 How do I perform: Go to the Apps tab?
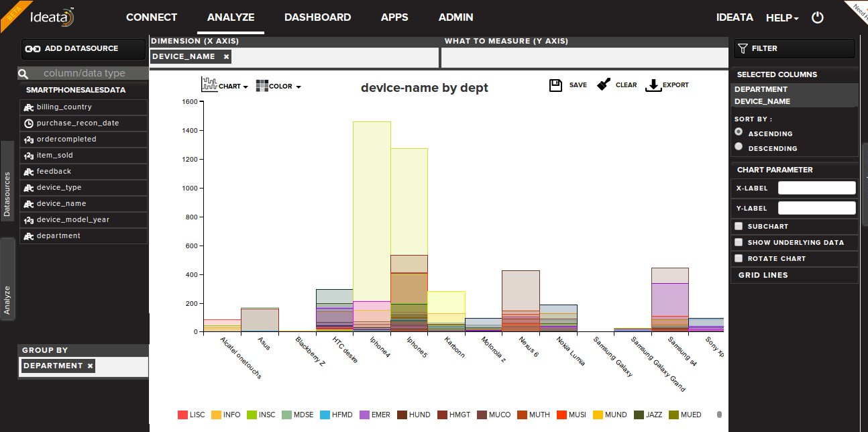click(394, 17)
